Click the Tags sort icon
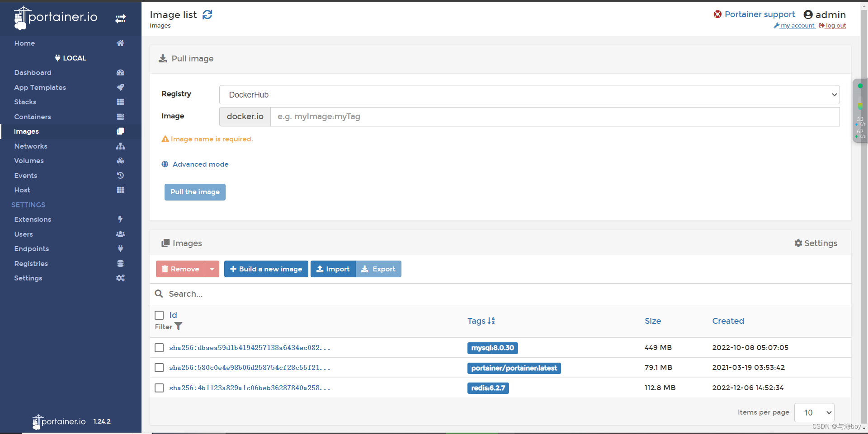 click(x=491, y=321)
